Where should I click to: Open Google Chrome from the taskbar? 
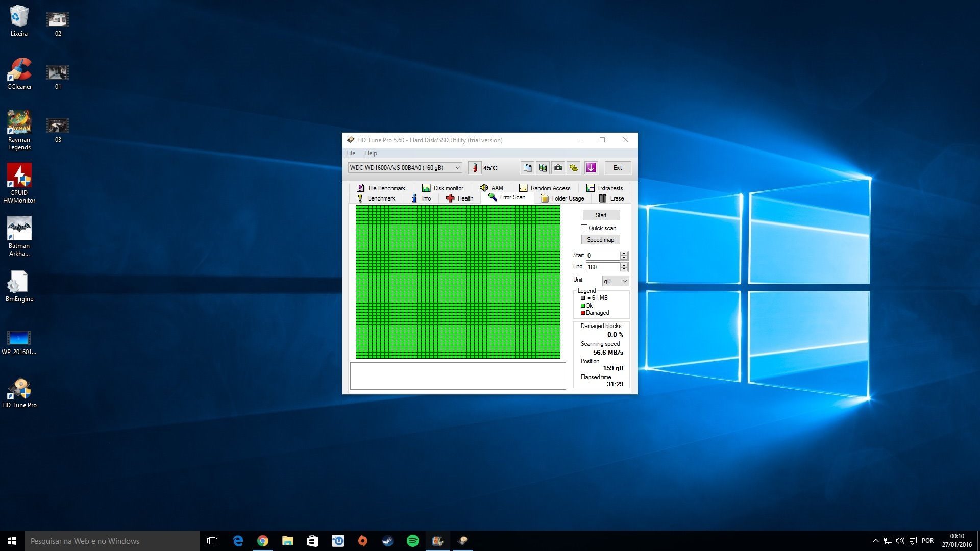263,541
